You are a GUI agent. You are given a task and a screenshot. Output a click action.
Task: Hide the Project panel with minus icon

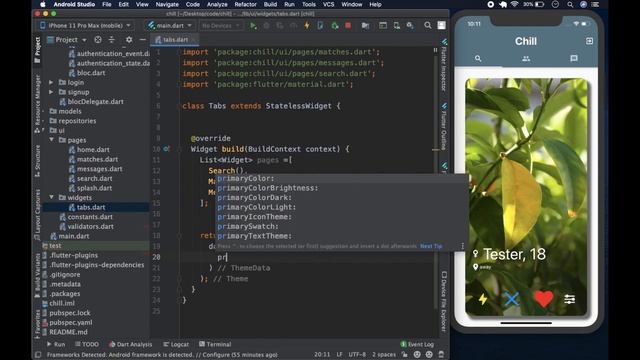(x=142, y=40)
